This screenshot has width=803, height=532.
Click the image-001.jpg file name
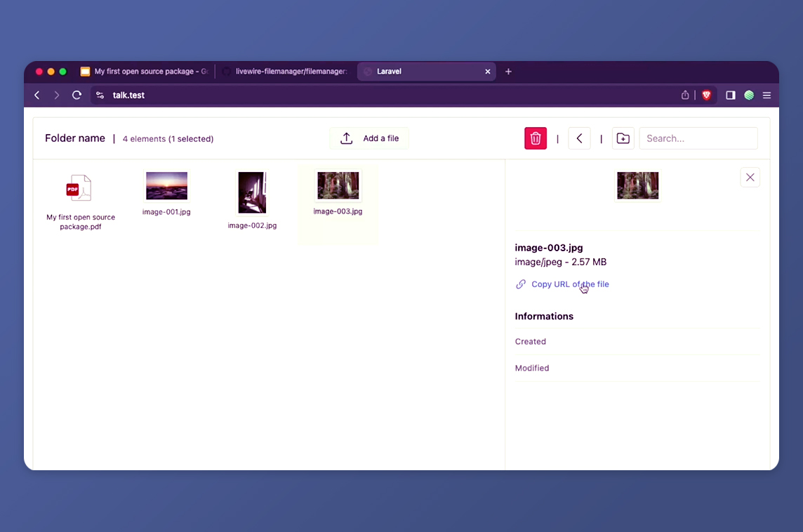click(x=166, y=212)
